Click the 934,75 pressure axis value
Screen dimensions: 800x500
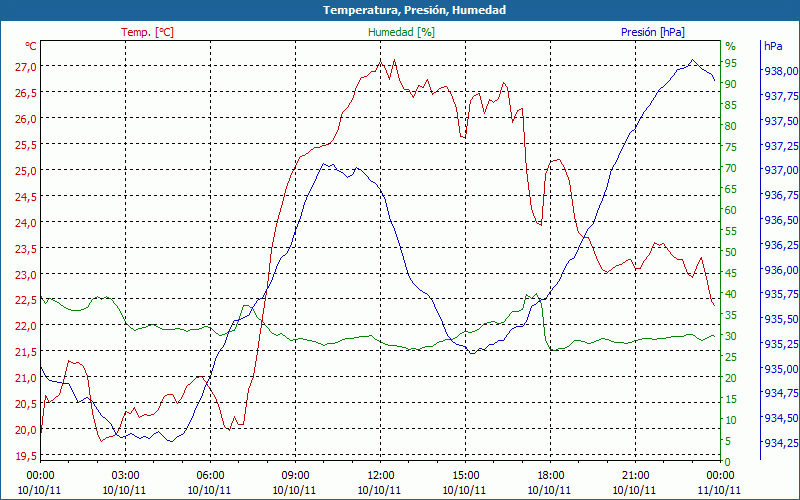pyautogui.click(x=781, y=393)
